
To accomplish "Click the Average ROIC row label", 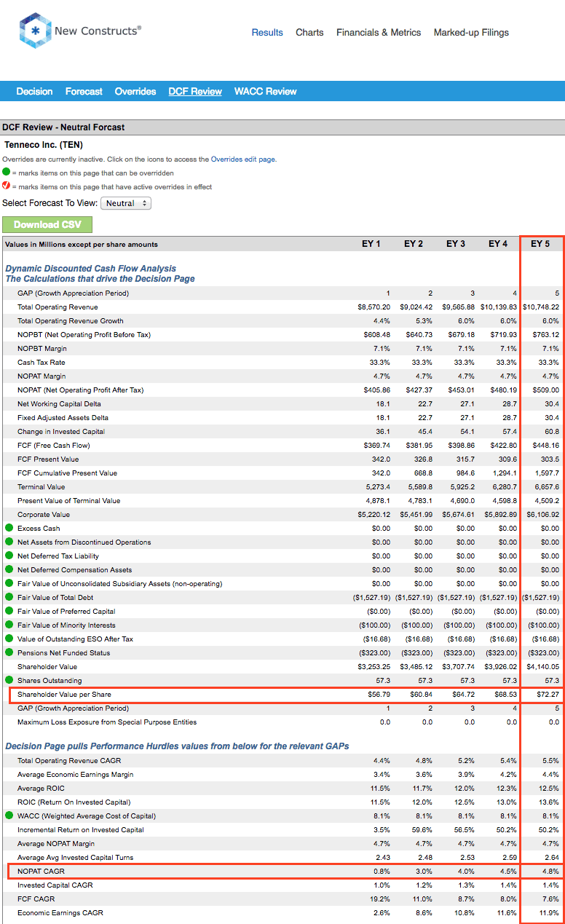I will pos(41,788).
